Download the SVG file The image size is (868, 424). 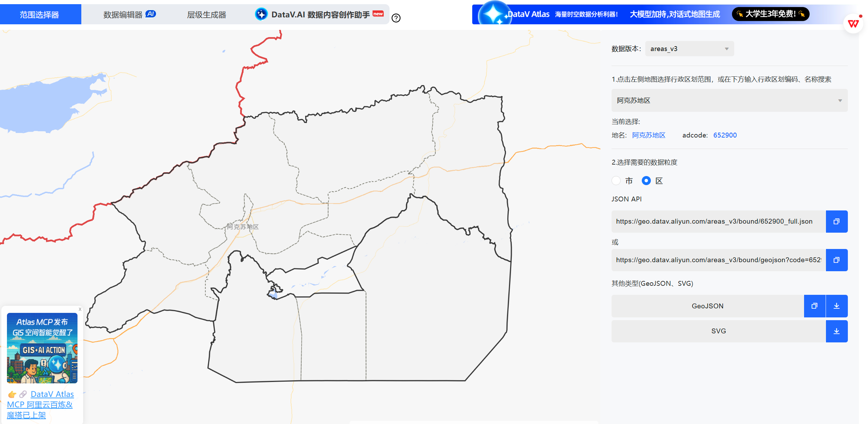click(x=837, y=331)
